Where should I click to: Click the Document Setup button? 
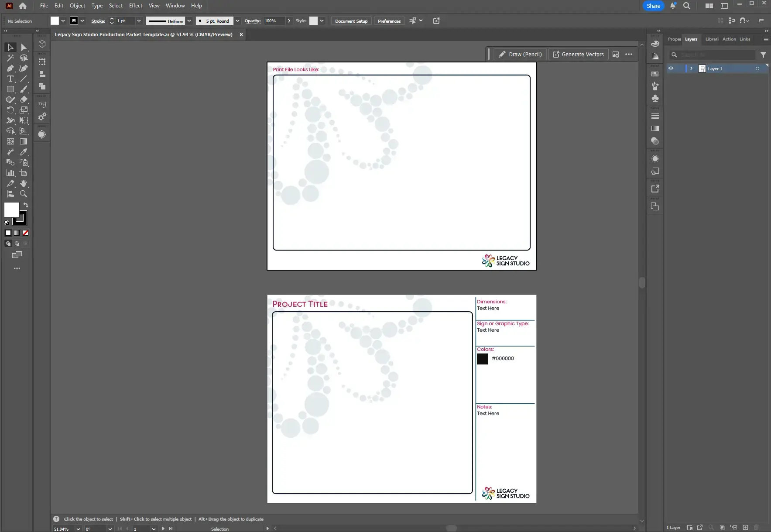pos(351,21)
